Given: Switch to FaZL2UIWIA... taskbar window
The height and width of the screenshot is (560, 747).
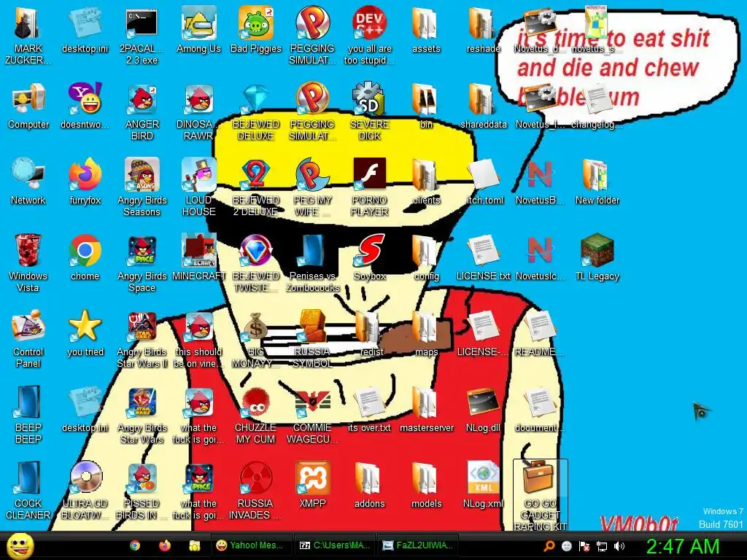Looking at the screenshot, I should tap(418, 545).
